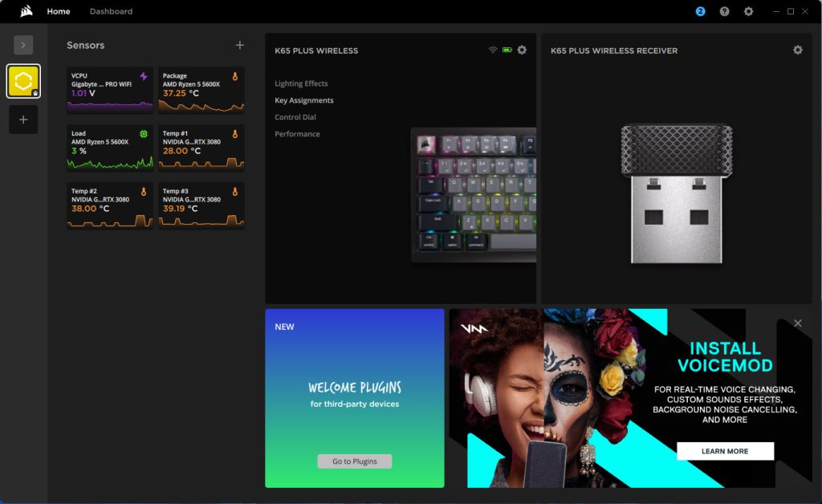
Task: Select the 39.19 °C temperature value
Action: tap(181, 209)
